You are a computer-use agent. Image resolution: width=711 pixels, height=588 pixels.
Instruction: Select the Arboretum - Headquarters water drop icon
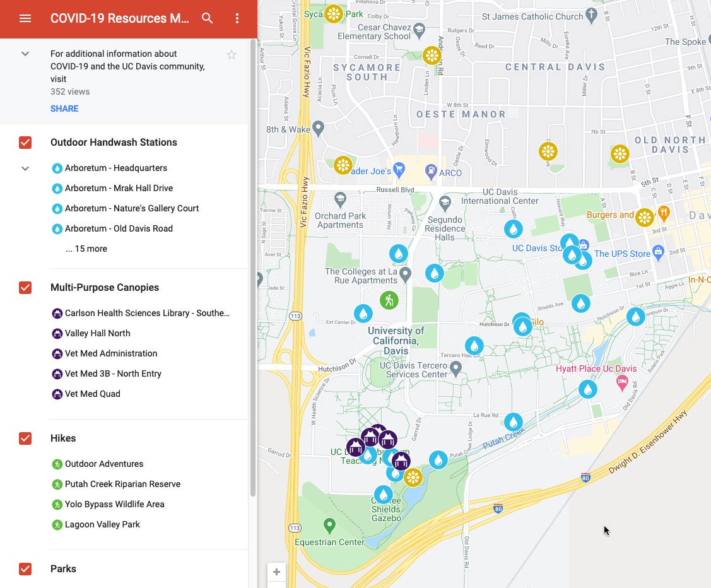click(57, 168)
